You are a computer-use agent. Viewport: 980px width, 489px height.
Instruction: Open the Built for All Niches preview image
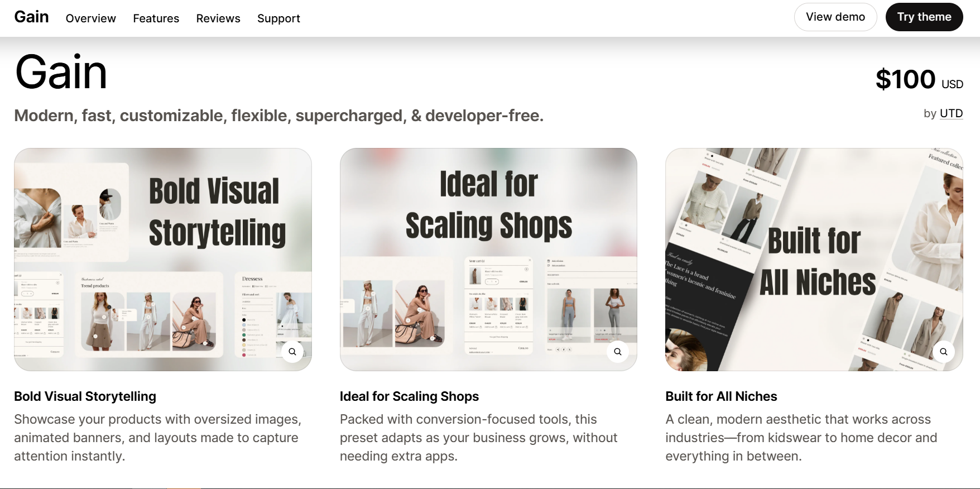coord(814,260)
